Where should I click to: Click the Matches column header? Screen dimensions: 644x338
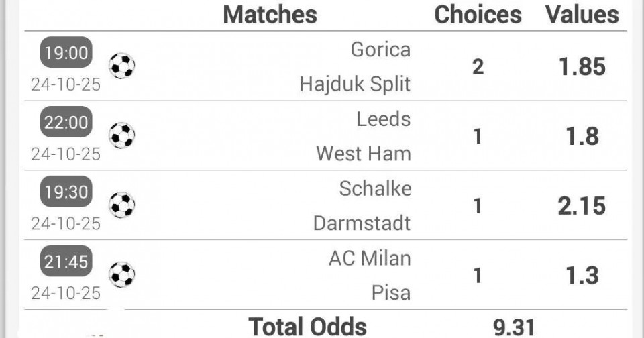pos(270,15)
